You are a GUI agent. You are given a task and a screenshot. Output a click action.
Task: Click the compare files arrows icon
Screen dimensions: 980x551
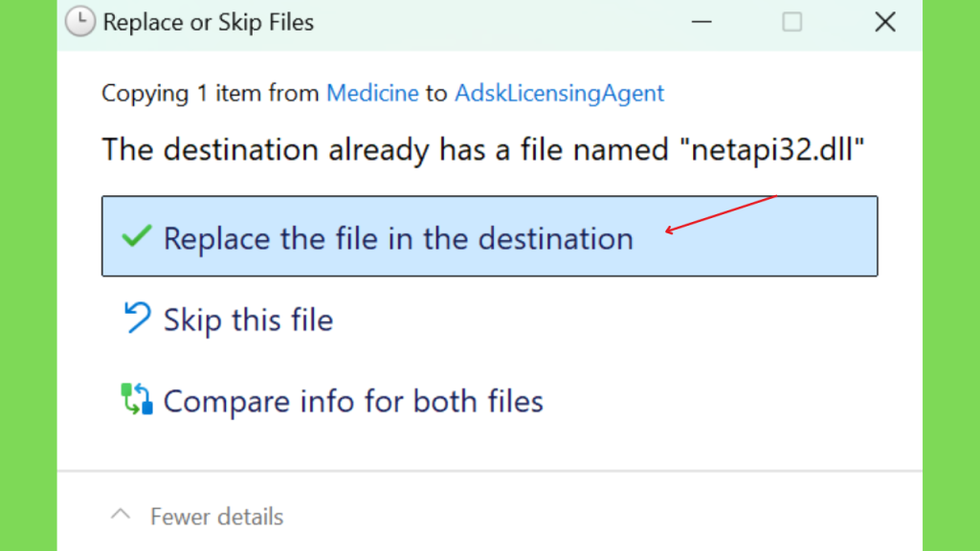point(137,399)
